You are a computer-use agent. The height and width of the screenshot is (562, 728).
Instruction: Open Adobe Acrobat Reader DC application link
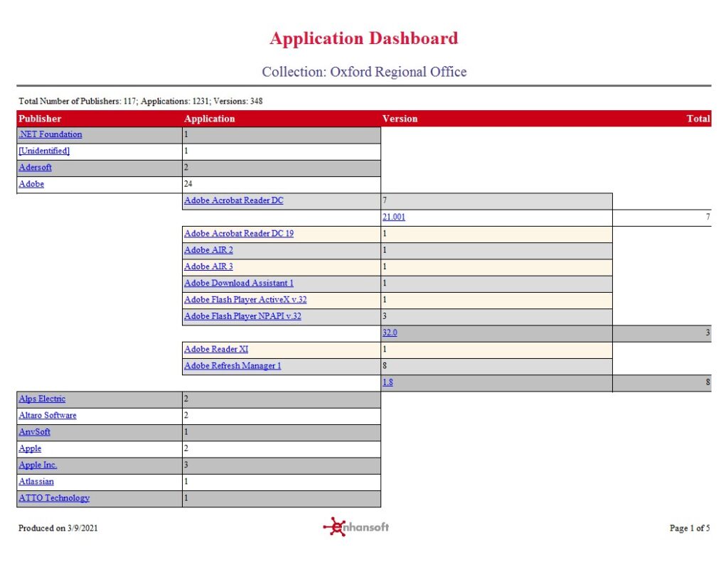[234, 200]
